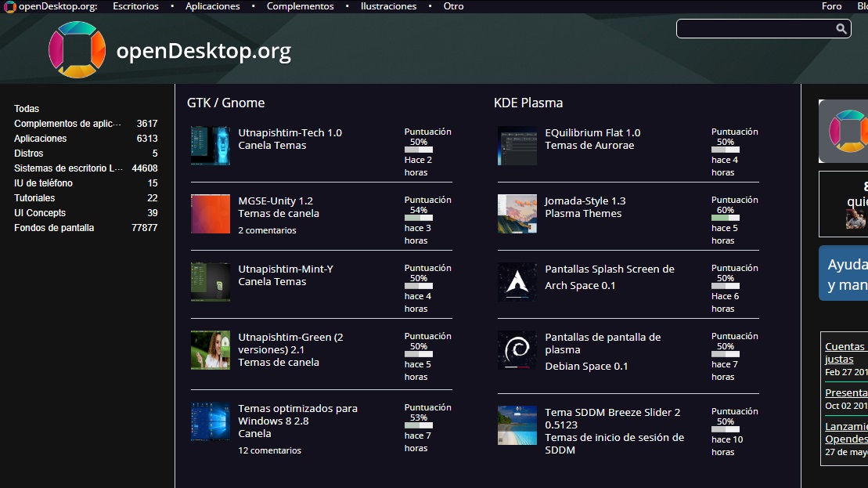Go to the Foro link

coord(831,6)
